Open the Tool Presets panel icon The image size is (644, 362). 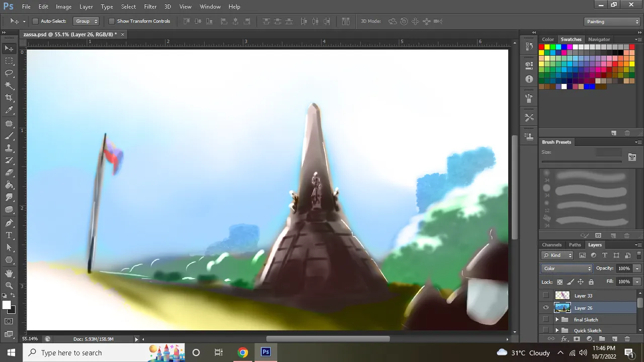(x=529, y=117)
